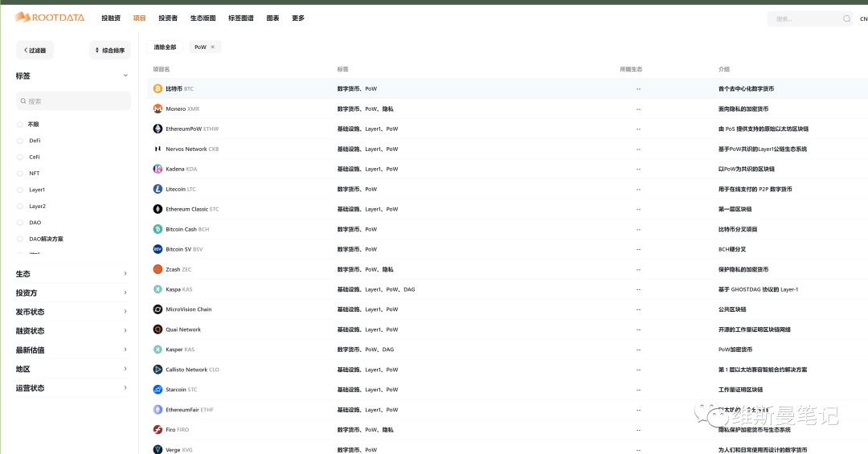868x454 pixels.
Task: Click Kaspa tags 基础设施、Layer1、PoW、DAG
Action: coord(376,289)
